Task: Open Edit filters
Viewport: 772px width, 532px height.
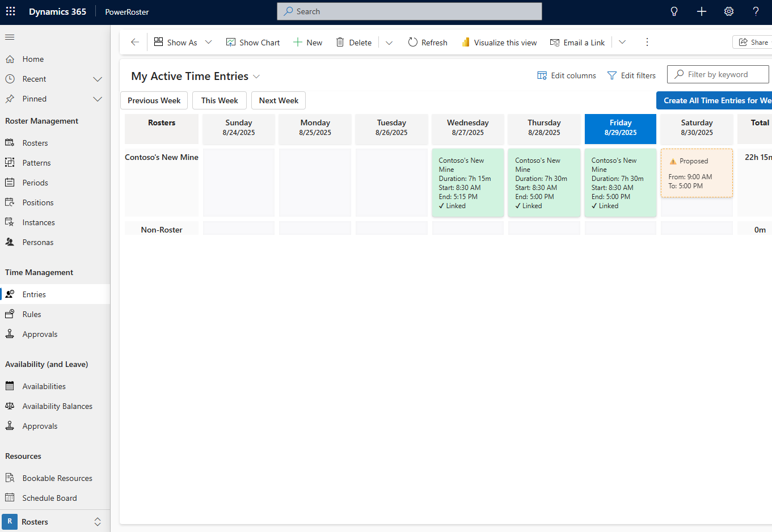Action: [631, 75]
